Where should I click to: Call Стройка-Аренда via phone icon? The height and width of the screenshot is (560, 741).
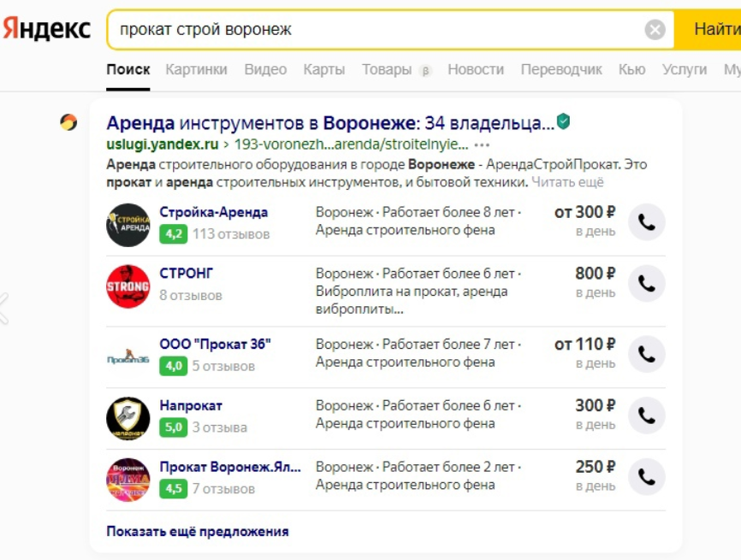[647, 222]
